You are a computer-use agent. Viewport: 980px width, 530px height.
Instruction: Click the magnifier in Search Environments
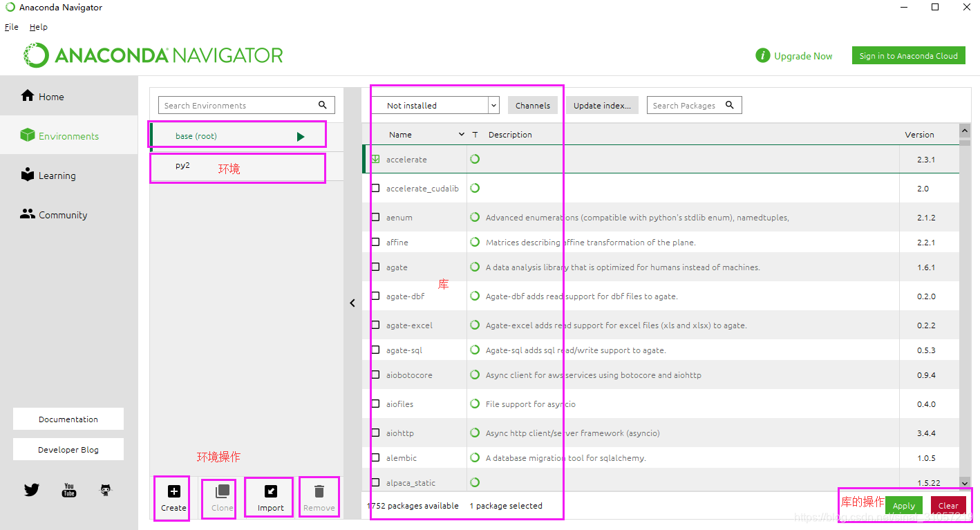coord(323,105)
